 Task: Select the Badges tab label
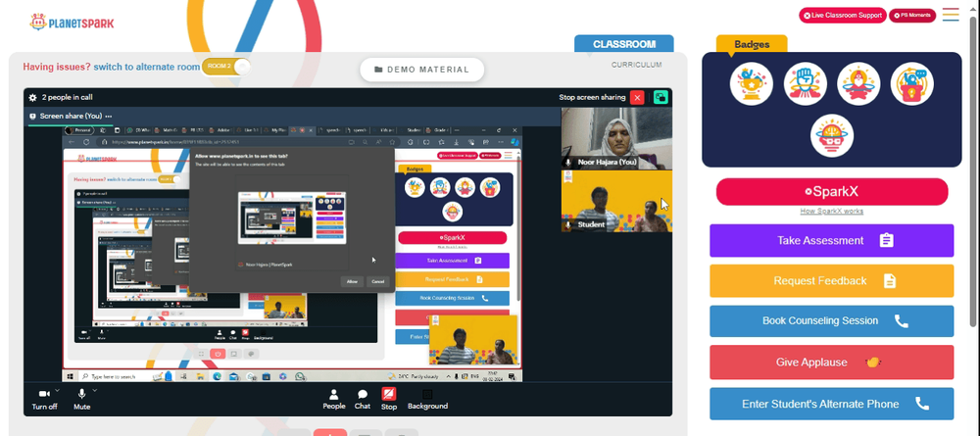[x=752, y=44]
